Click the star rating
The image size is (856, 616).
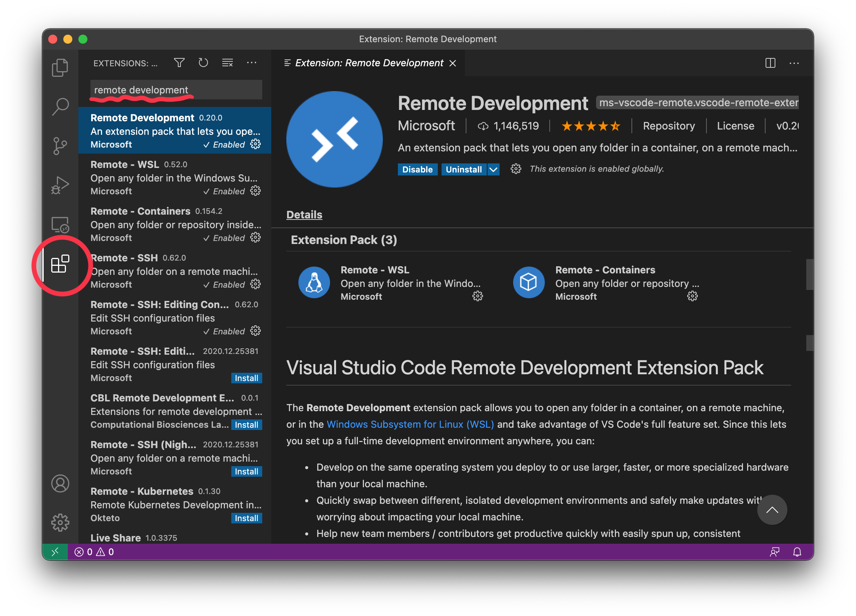(x=591, y=126)
